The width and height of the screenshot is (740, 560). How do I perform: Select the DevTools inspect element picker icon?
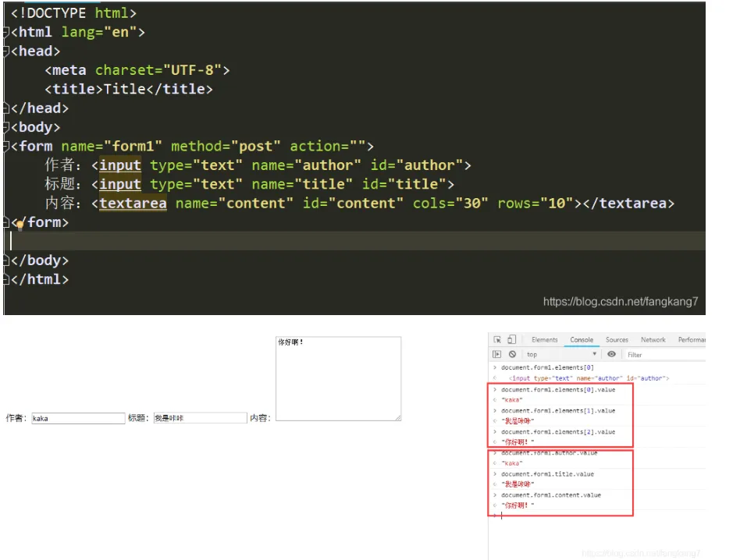click(497, 339)
